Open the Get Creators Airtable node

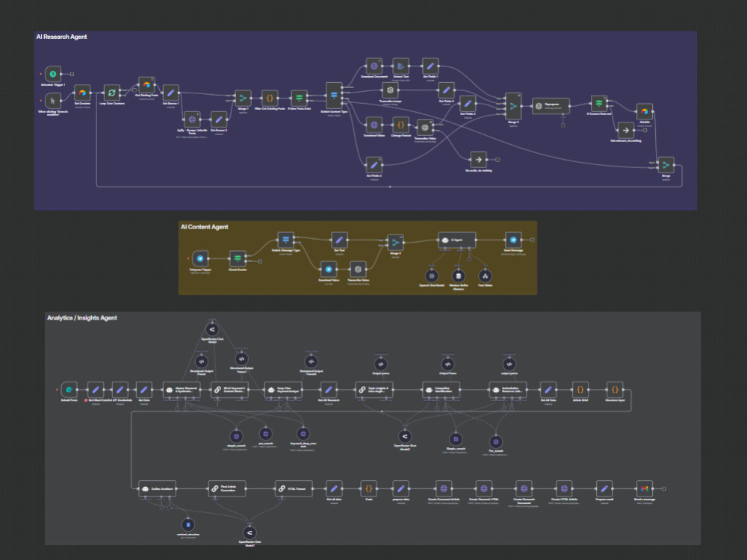pos(82,93)
